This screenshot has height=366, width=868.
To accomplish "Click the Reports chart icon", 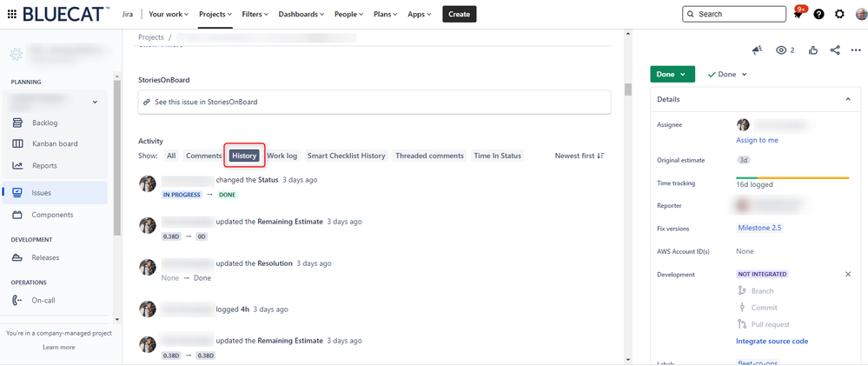I will pyautogui.click(x=17, y=165).
